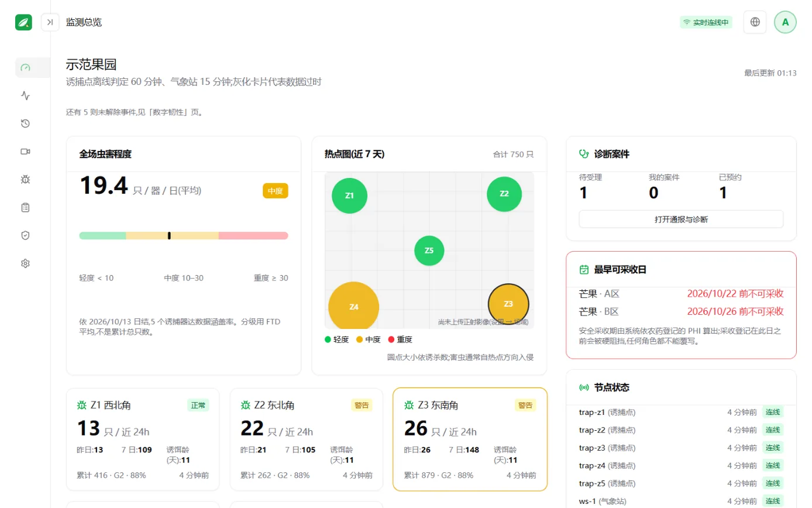Viewport: 812px width, 508px height.
Task: Click the 尚未上传正射影像 note on heatmap
Action: pos(483,322)
